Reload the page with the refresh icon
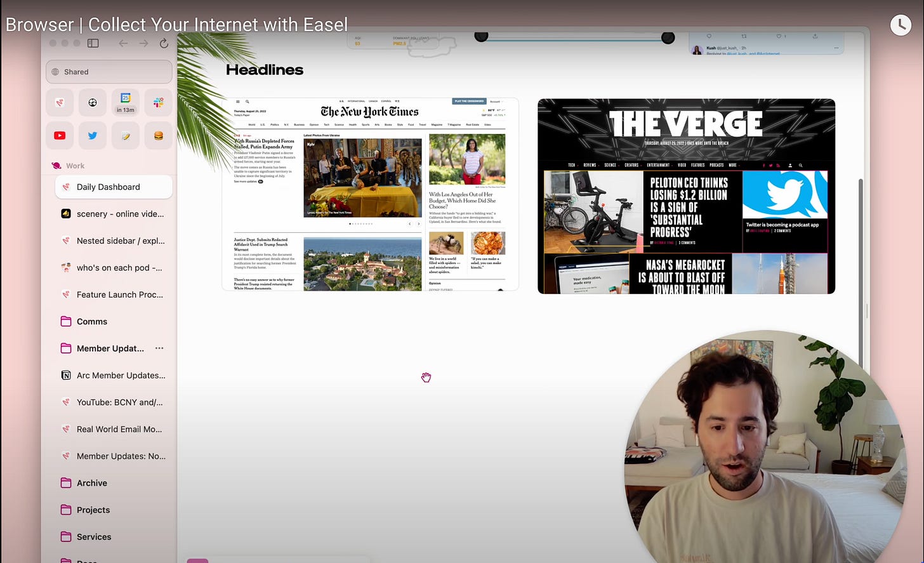The width and height of the screenshot is (924, 563). [164, 43]
